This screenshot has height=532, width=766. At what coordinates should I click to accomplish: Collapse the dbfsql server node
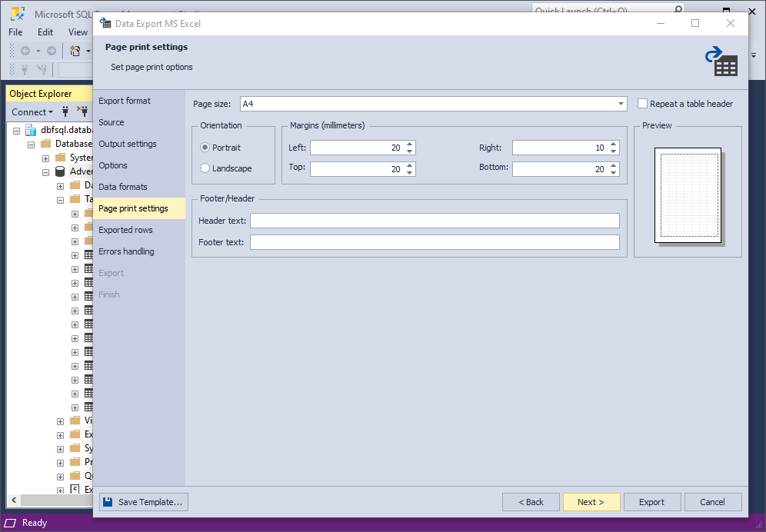point(16,131)
